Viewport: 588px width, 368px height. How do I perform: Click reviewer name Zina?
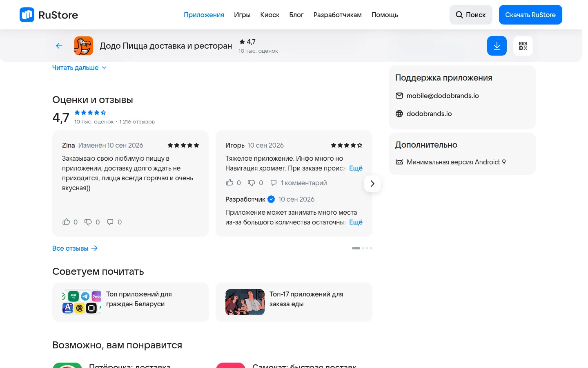[69, 145]
